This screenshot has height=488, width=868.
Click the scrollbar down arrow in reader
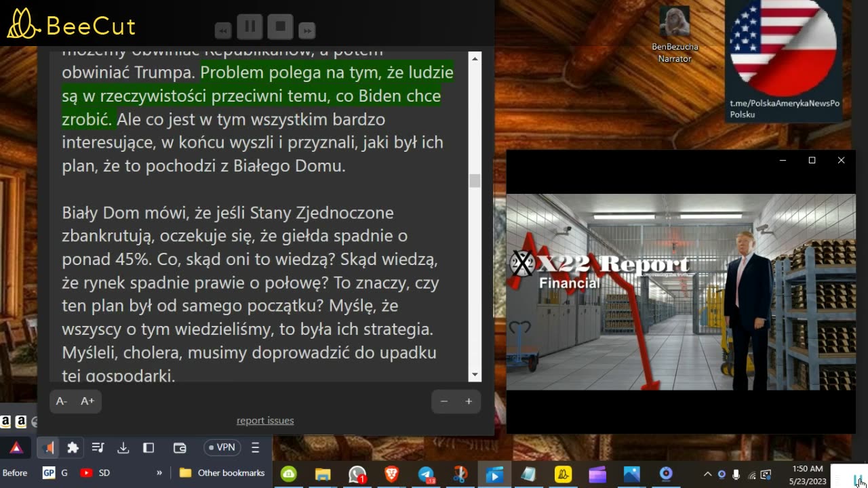click(x=475, y=374)
